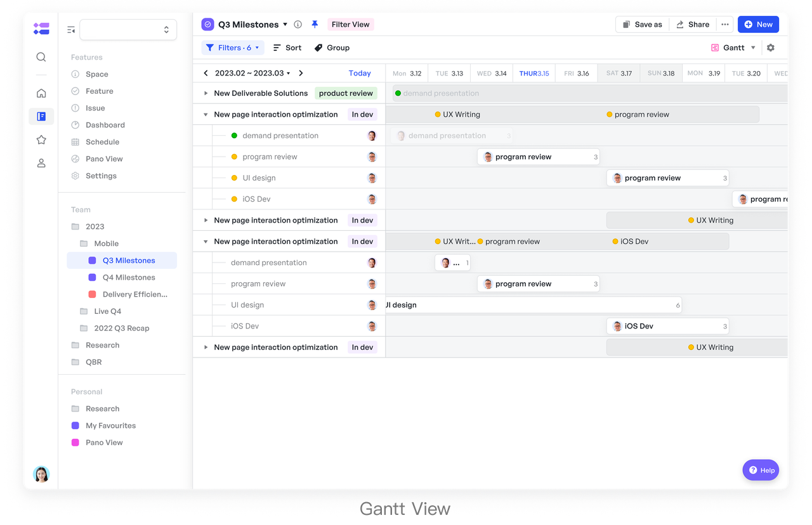
Task: Open the Search icon in the left rail
Action: (x=41, y=56)
